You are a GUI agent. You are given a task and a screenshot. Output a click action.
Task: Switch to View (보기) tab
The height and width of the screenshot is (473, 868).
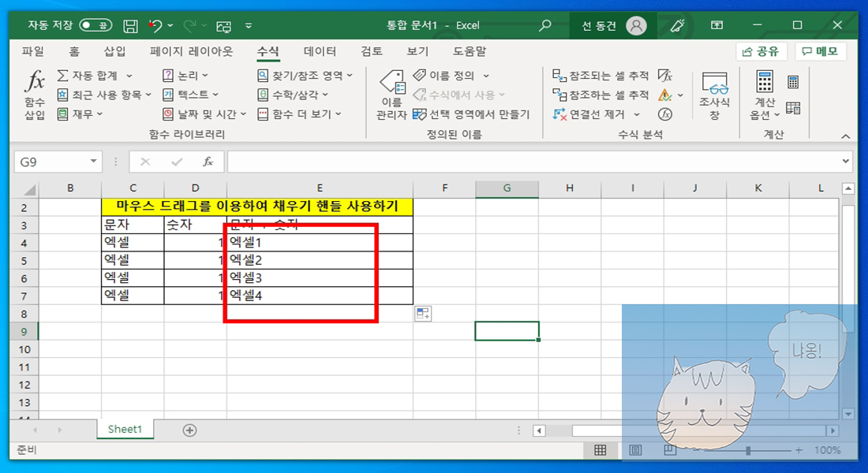click(417, 51)
